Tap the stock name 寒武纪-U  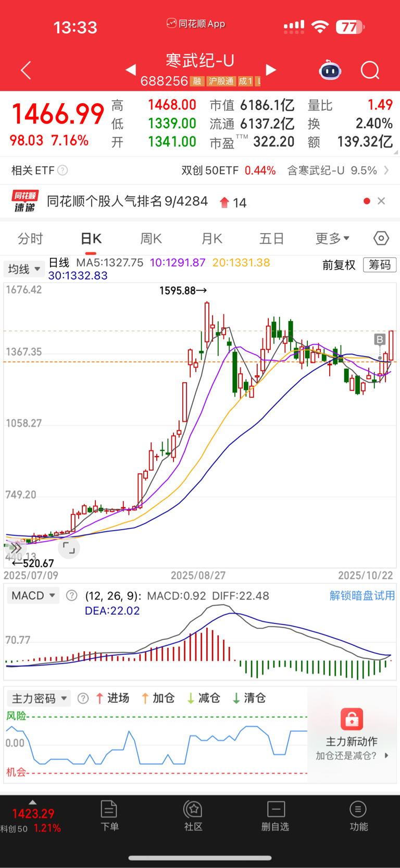200,60
